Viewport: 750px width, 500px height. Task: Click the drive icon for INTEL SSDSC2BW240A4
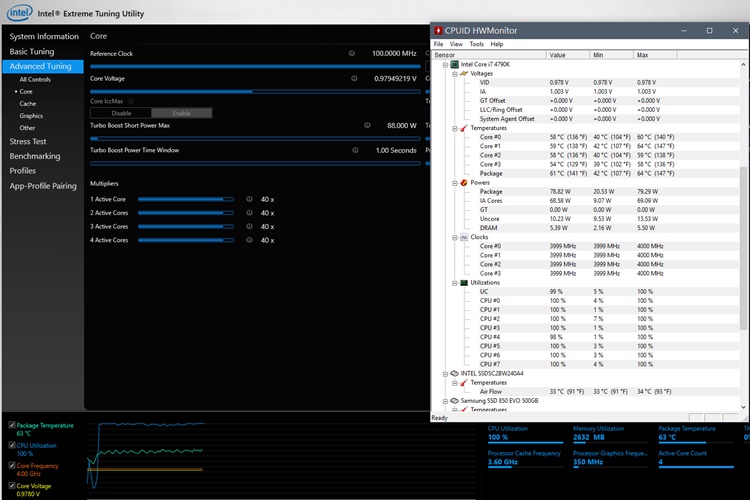click(454, 373)
